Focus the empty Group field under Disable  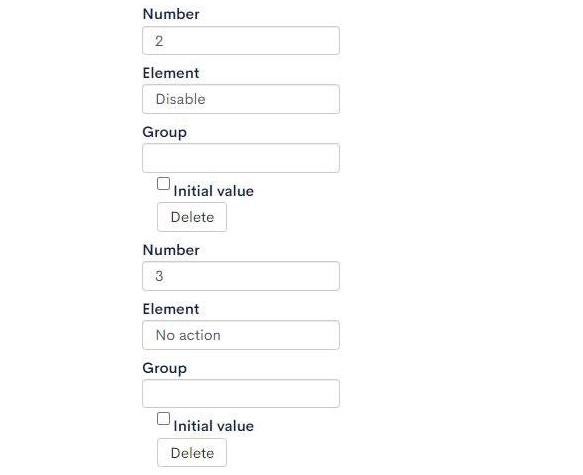point(241,158)
